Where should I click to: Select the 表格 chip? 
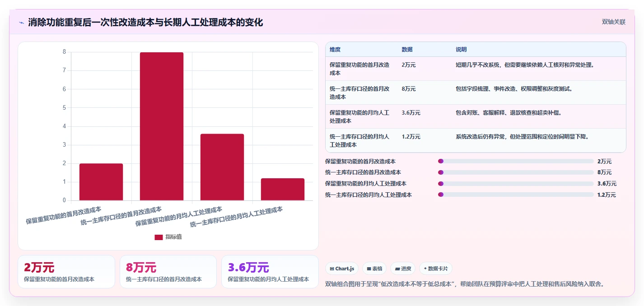(374, 269)
